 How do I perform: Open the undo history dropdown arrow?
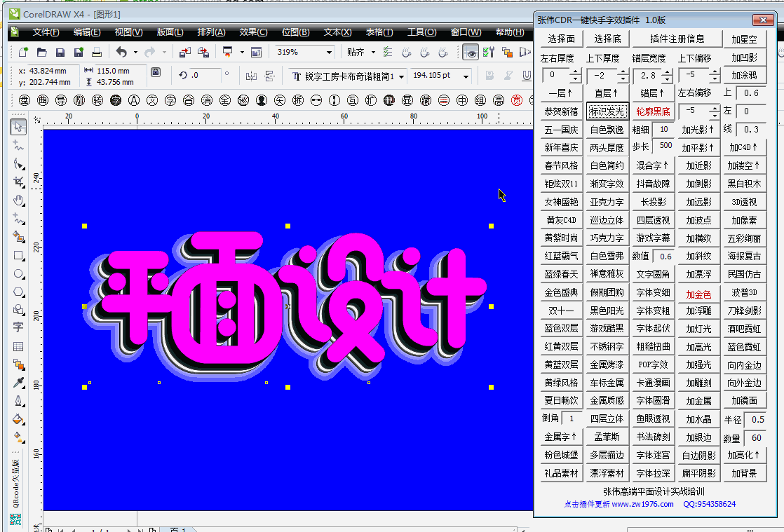(135, 52)
